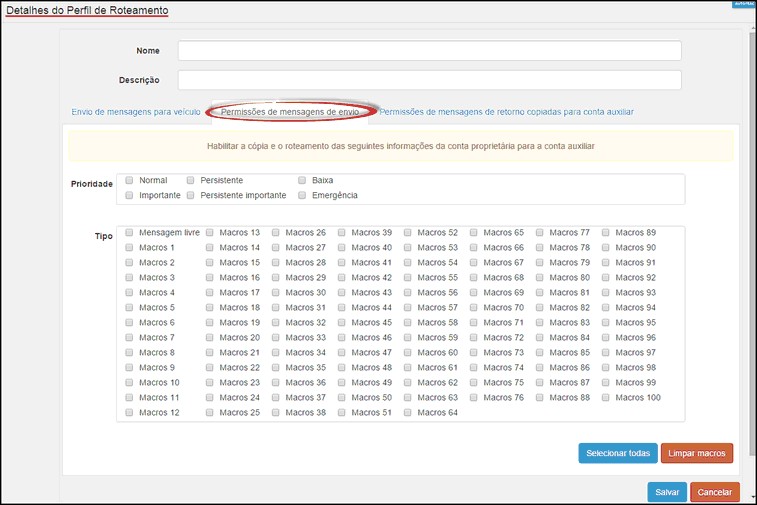Check the Macros 23 checkbox
Screen dimensions: 757x505
coord(209,382)
